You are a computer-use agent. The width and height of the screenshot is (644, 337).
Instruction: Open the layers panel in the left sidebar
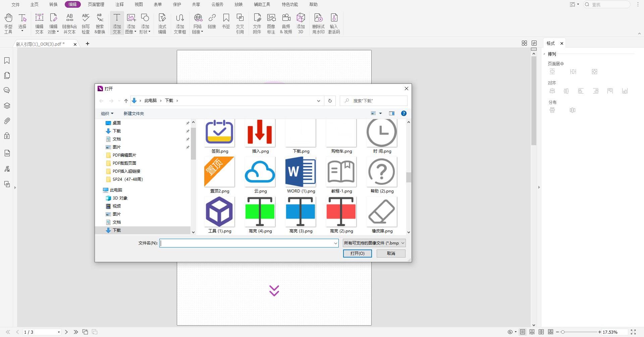pyautogui.click(x=7, y=106)
